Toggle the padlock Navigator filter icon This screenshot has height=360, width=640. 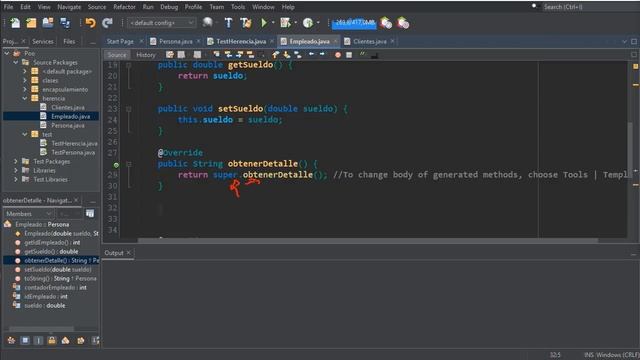(52, 340)
